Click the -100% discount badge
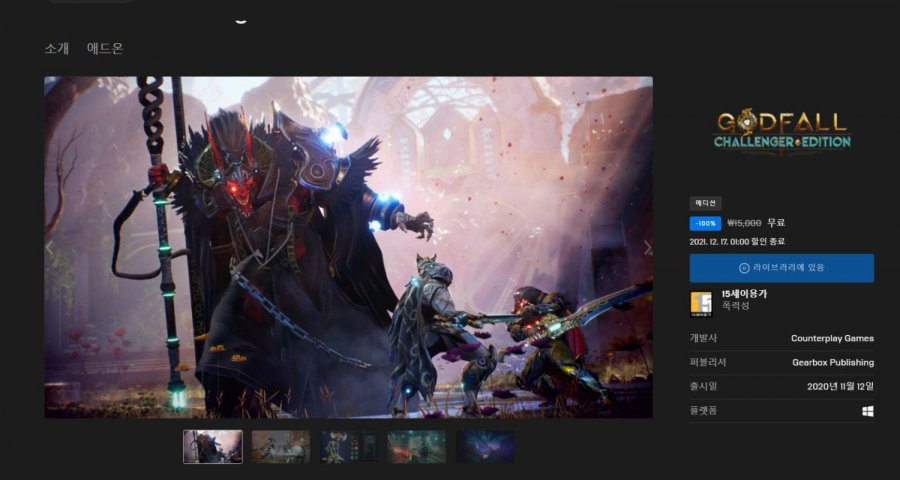The image size is (900, 480). coord(705,223)
